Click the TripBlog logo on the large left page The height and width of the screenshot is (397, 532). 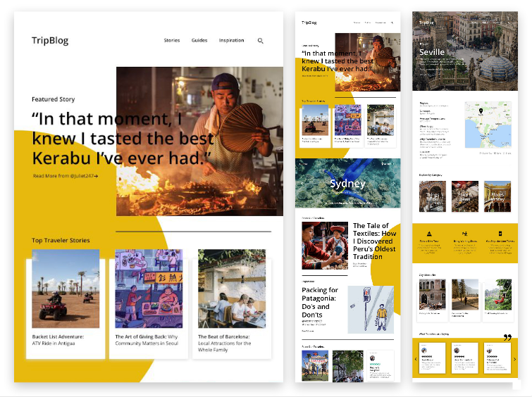pyautogui.click(x=50, y=41)
